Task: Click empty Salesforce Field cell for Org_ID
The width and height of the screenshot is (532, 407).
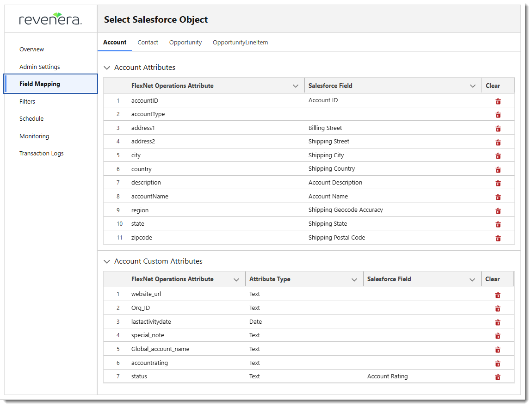Action: tap(422, 308)
